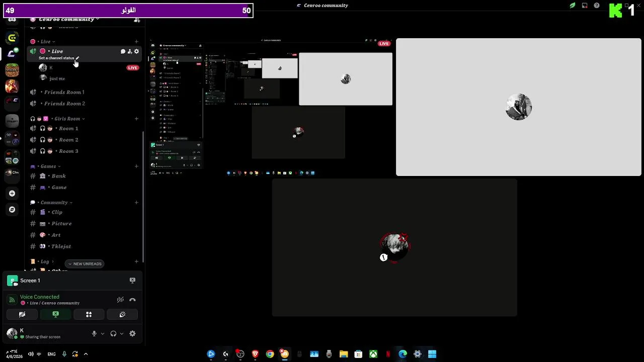Open microphone input options chevron
Viewport: 644px width, 362px height.
pos(103,333)
